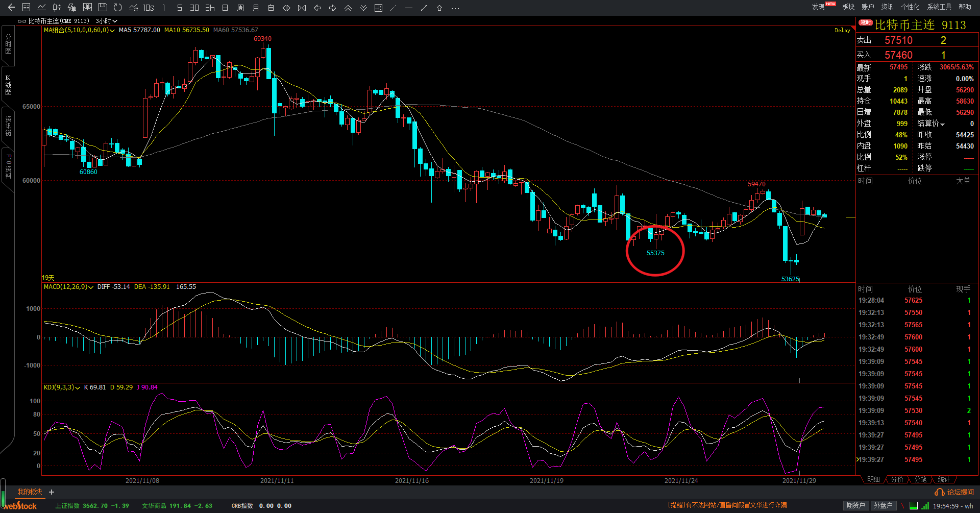Open the 3小时 period dropdown
The width and height of the screenshot is (980, 513).
point(106,21)
